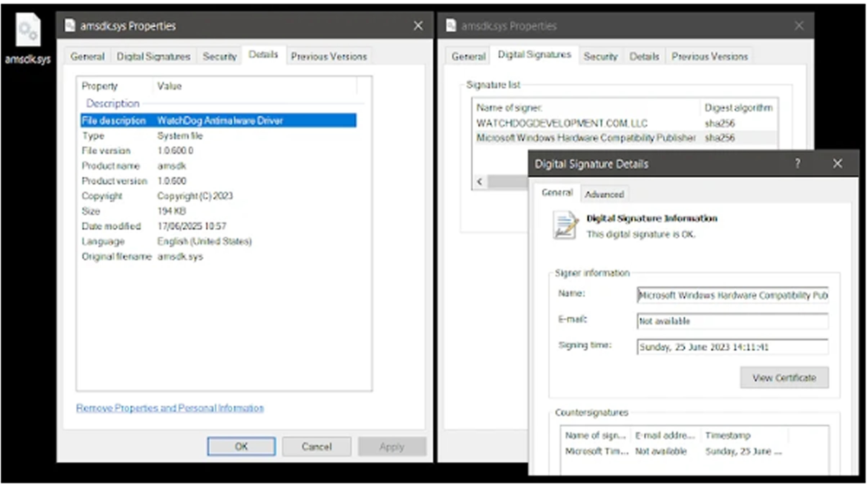Select Digital Signatures tab in left window

tap(153, 57)
